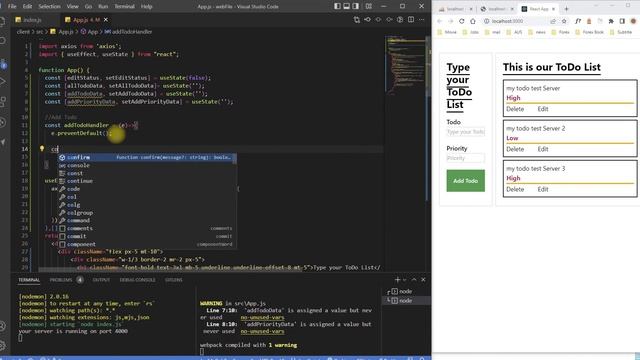Open the Explorer view in activity bar
The width and height of the screenshot is (640, 360).
click(x=3, y=21)
